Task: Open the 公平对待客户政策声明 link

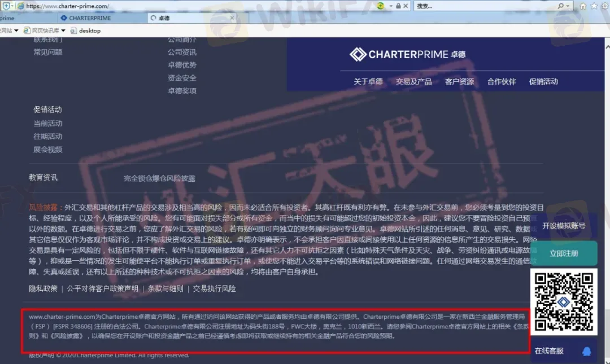Action: 103,288
